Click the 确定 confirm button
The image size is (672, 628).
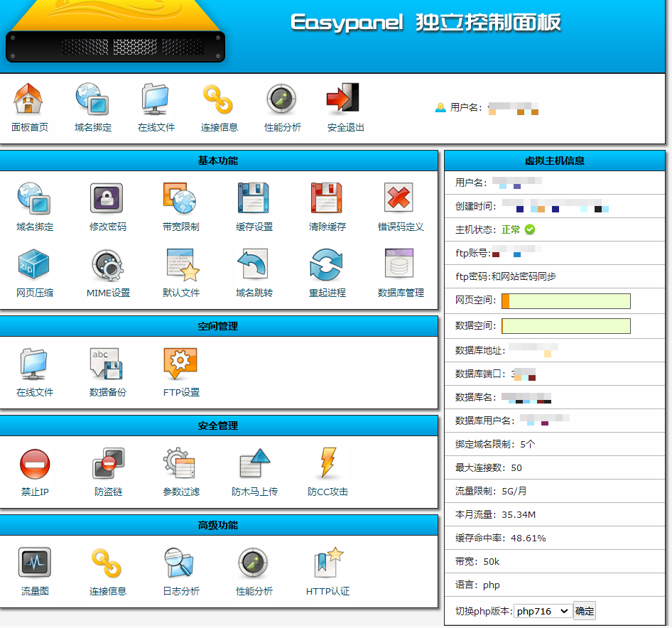pyautogui.click(x=584, y=611)
